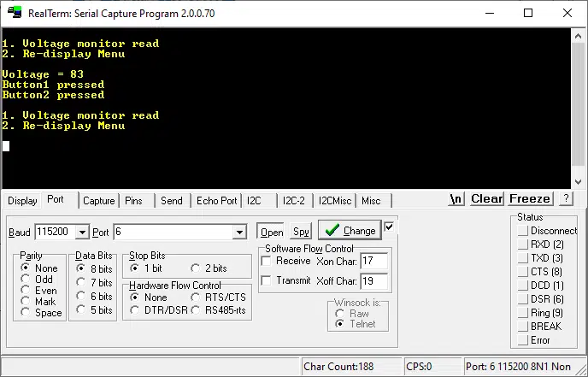The height and width of the screenshot is (377, 588).
Task: Select the Misc tab
Action: [371, 201]
